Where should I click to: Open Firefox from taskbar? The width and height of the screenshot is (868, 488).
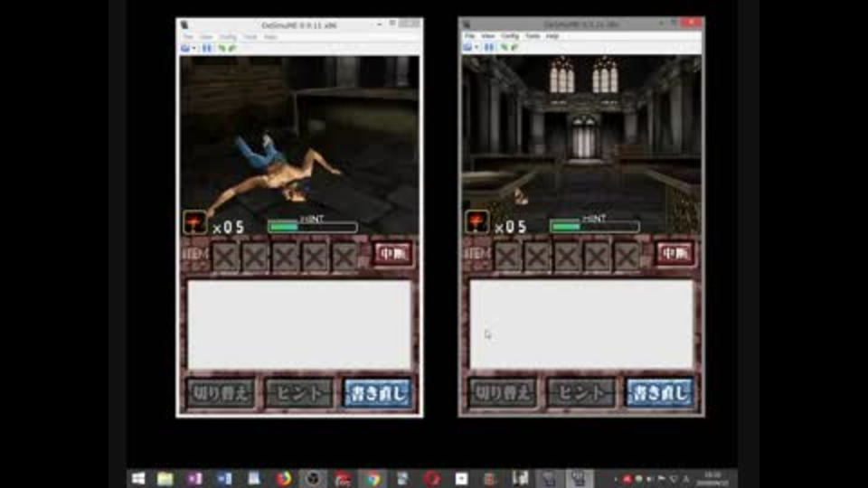click(283, 479)
